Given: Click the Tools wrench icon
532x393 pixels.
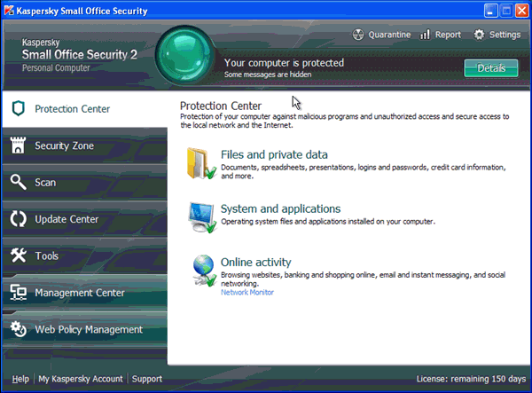Looking at the screenshot, I should pyautogui.click(x=18, y=256).
